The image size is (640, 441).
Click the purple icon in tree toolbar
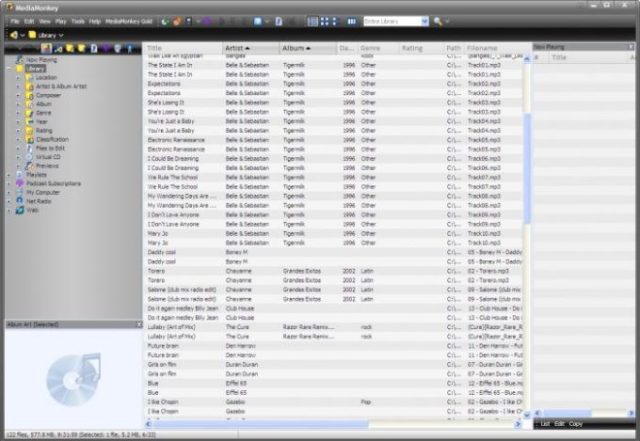106,49
